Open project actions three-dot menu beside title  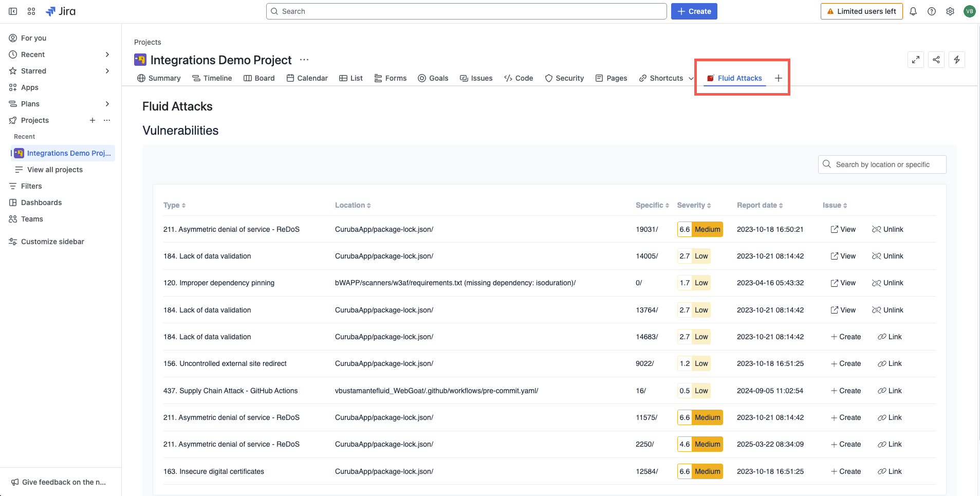pos(304,60)
